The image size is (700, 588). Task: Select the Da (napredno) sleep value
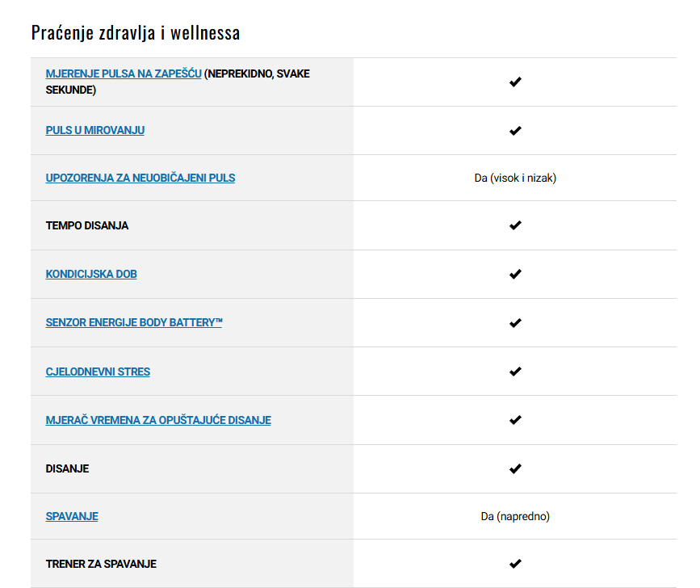point(515,517)
